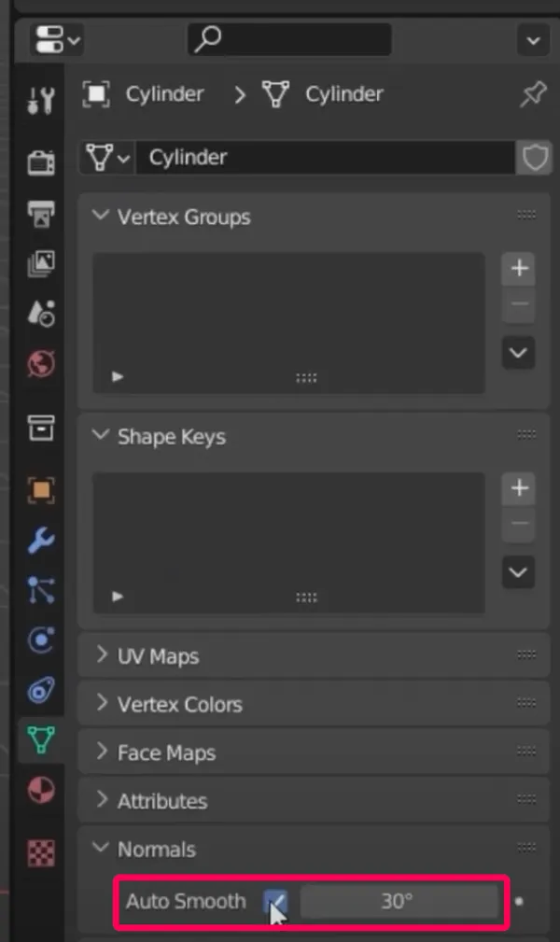Switch to Modifier Properties wrench icon
Screen dimensions: 560x942
39,541
